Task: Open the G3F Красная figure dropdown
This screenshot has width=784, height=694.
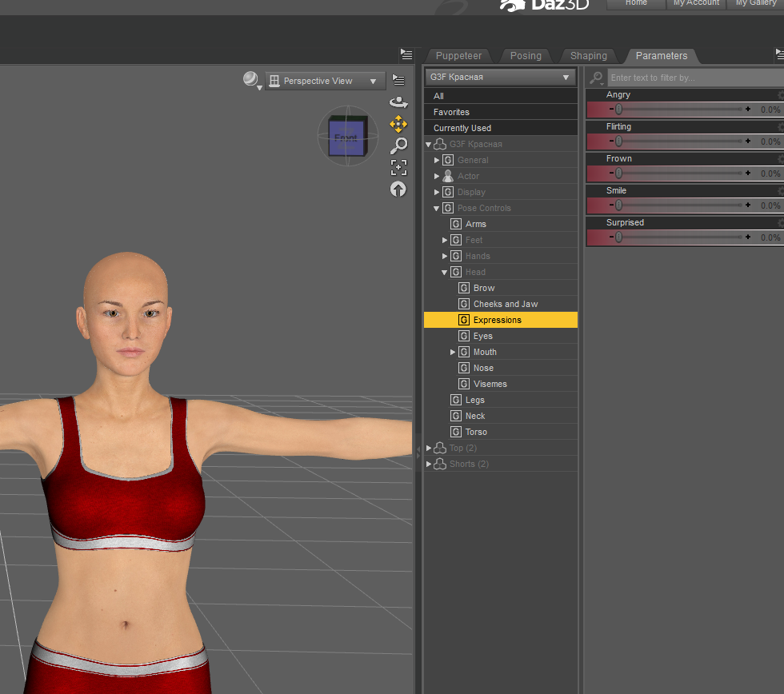Action: (x=500, y=77)
